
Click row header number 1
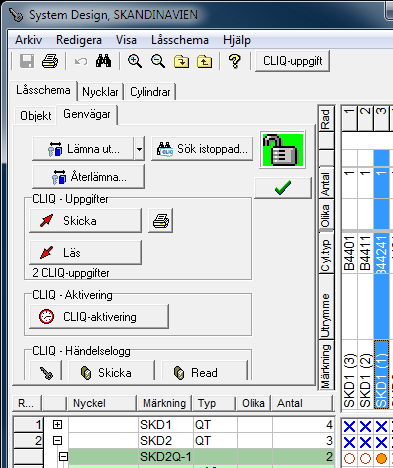coord(28,425)
